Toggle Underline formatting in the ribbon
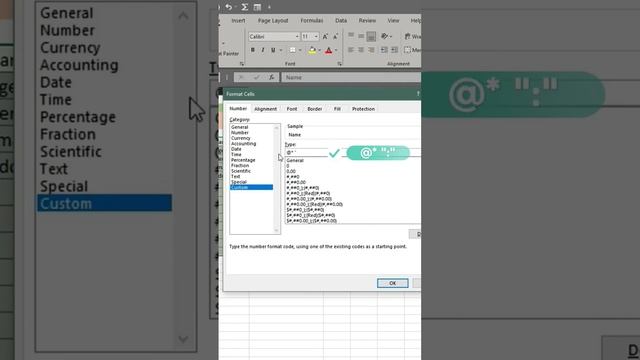This screenshot has width=640, height=360. tap(273, 50)
